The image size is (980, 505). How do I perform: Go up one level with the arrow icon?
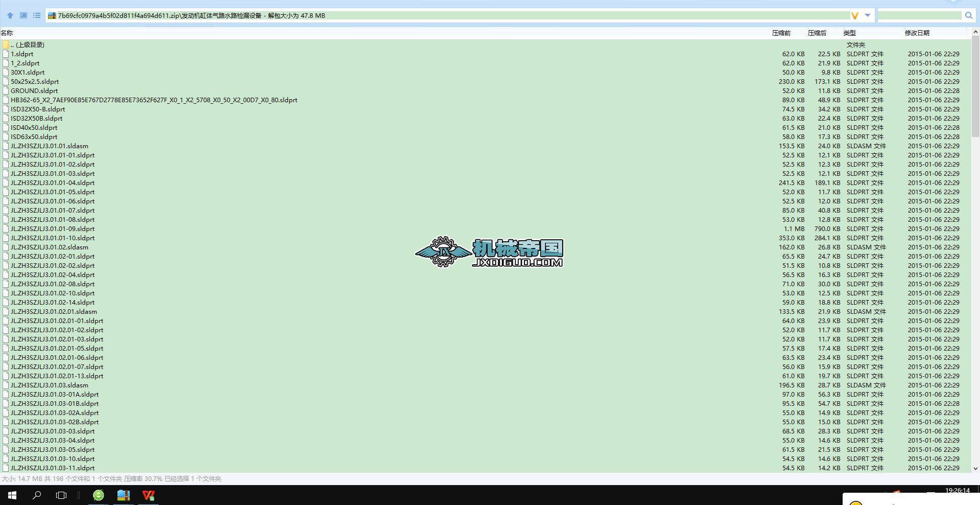10,15
